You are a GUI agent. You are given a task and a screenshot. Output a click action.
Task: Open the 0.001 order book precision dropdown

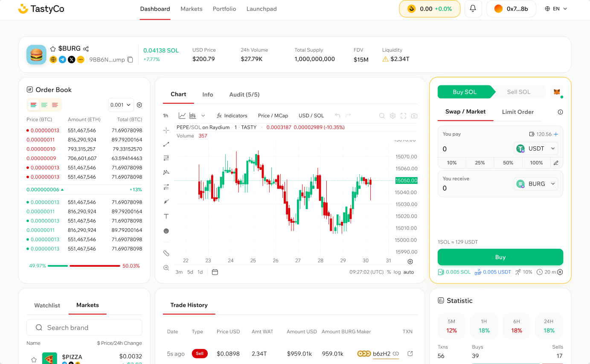[x=121, y=105]
